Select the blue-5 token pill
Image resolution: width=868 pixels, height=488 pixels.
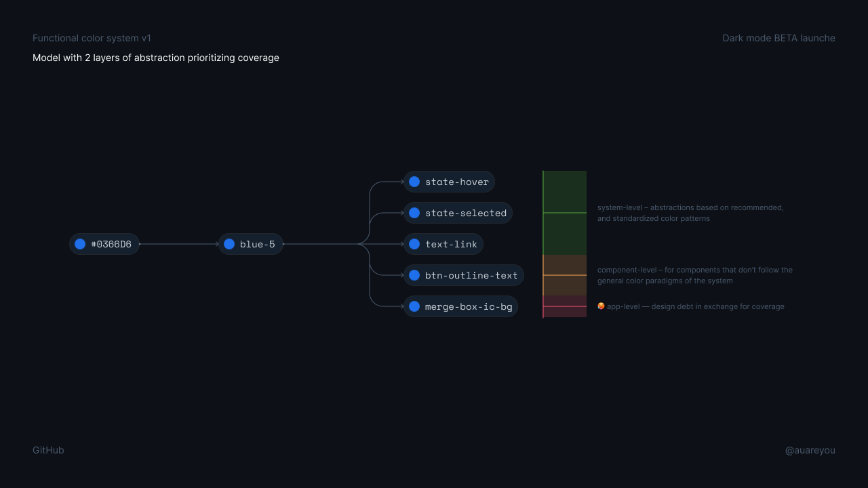pos(251,244)
